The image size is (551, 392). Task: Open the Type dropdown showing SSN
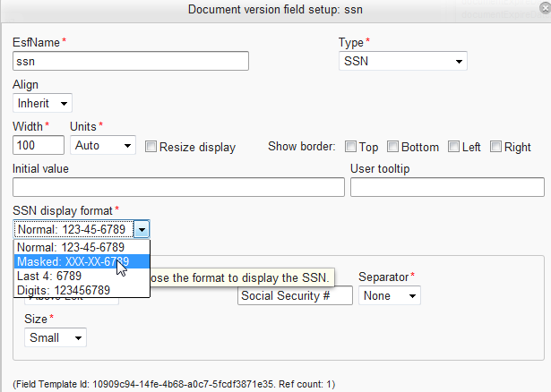tap(402, 61)
